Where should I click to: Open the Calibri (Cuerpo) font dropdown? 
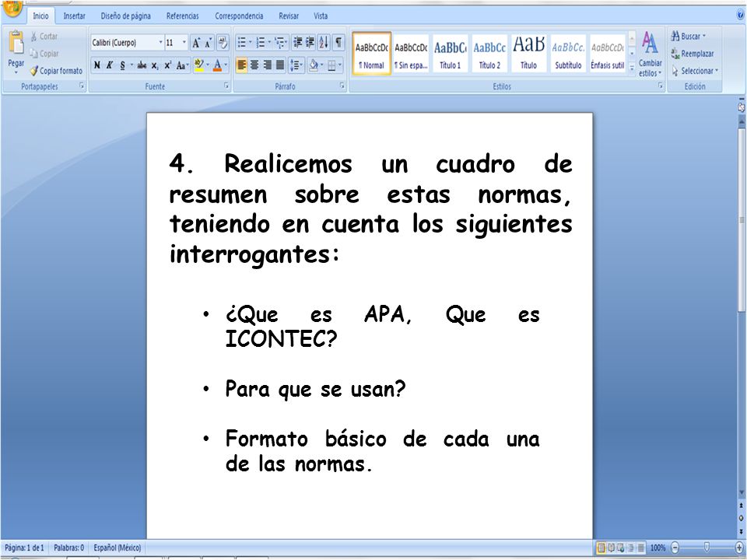(x=160, y=43)
